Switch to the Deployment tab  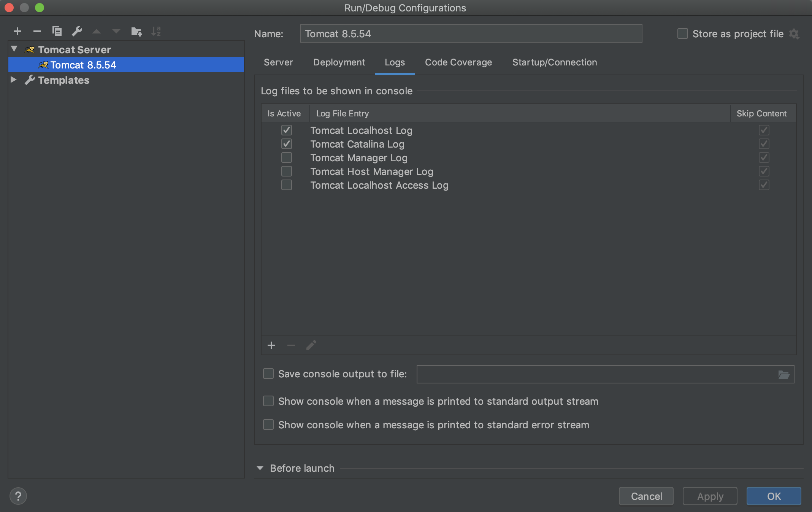tap(339, 62)
